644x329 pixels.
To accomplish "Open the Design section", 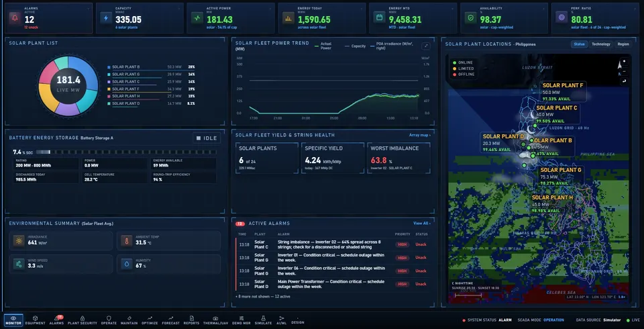I will point(298,320).
